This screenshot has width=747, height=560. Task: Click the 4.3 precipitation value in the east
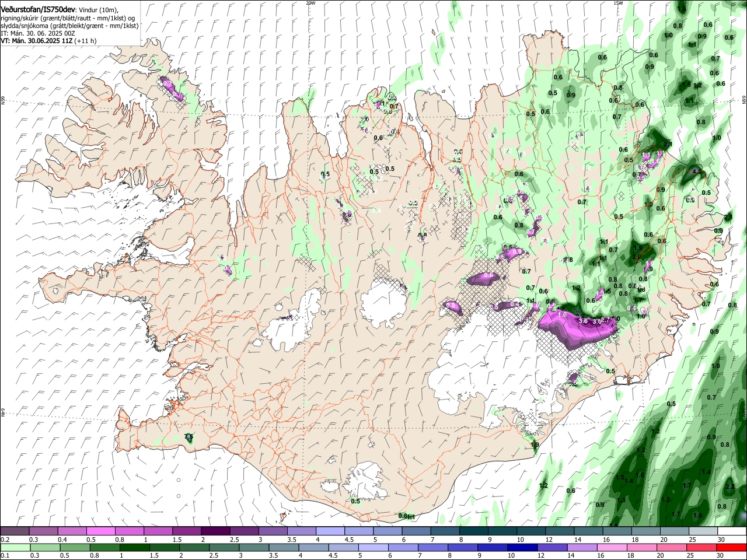pos(696,172)
